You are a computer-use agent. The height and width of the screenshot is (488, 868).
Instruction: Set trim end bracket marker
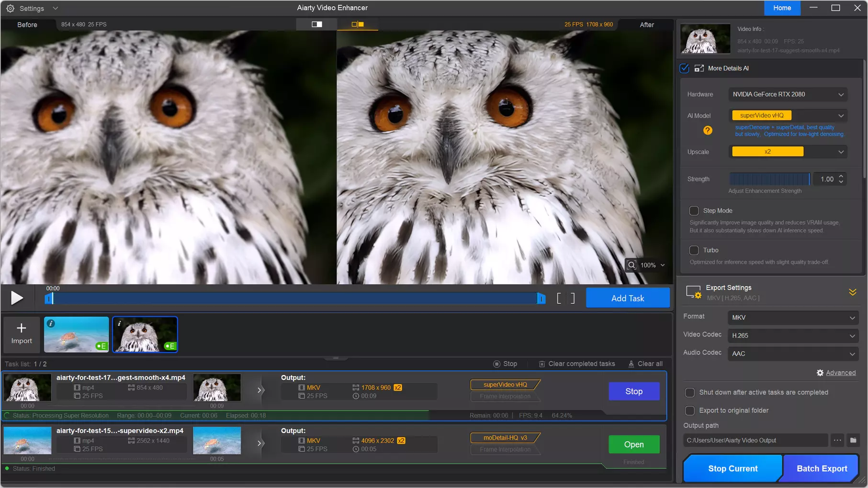[573, 299]
